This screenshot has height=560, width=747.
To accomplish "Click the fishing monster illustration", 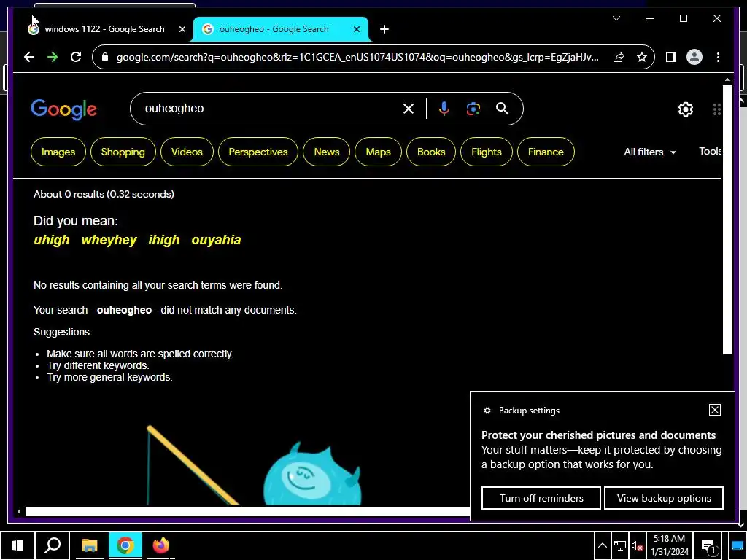I will (254, 466).
